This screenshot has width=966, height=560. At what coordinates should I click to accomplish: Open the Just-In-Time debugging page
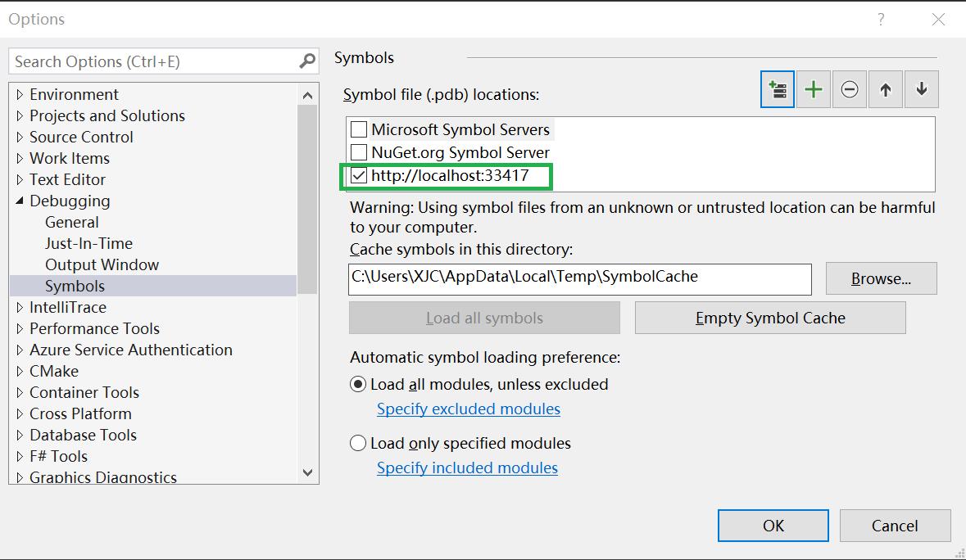tap(88, 243)
